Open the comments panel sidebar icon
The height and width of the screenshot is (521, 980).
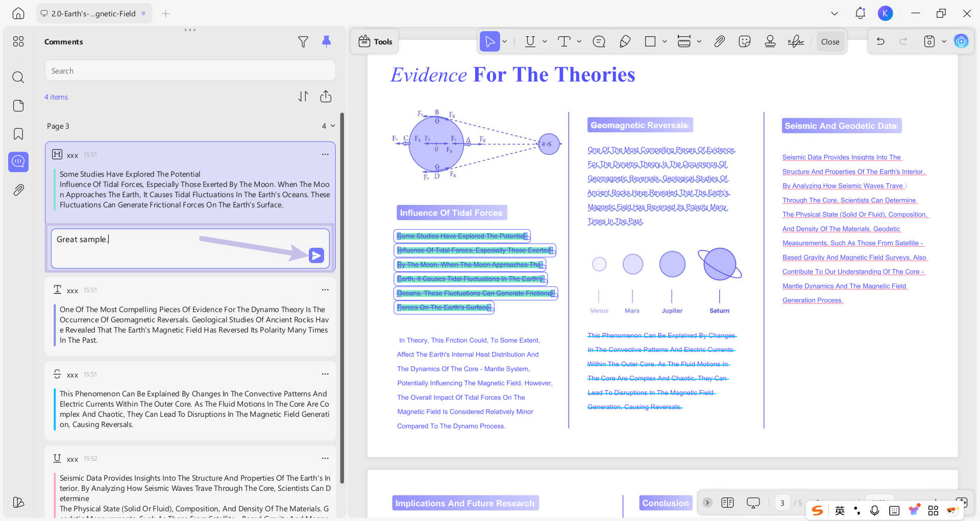pos(18,162)
